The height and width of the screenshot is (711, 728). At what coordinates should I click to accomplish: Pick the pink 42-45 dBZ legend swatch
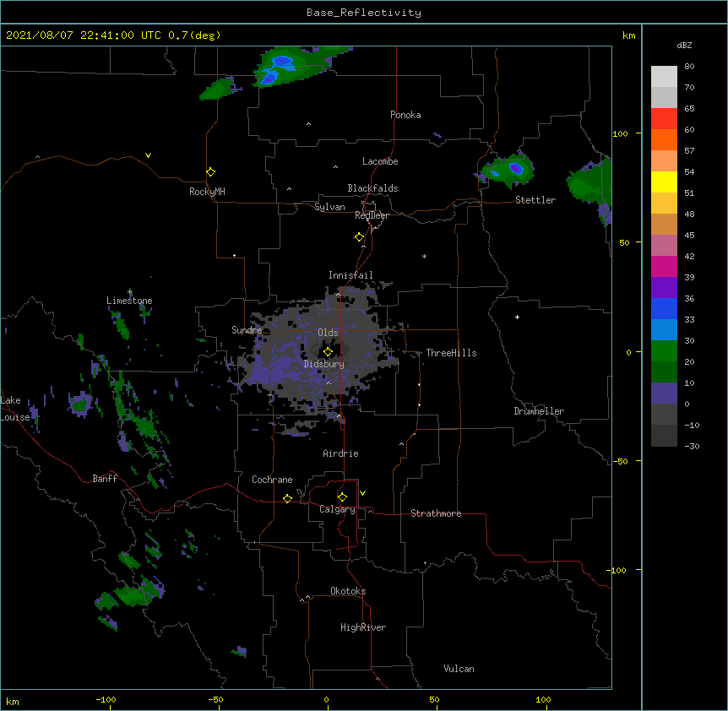664,246
